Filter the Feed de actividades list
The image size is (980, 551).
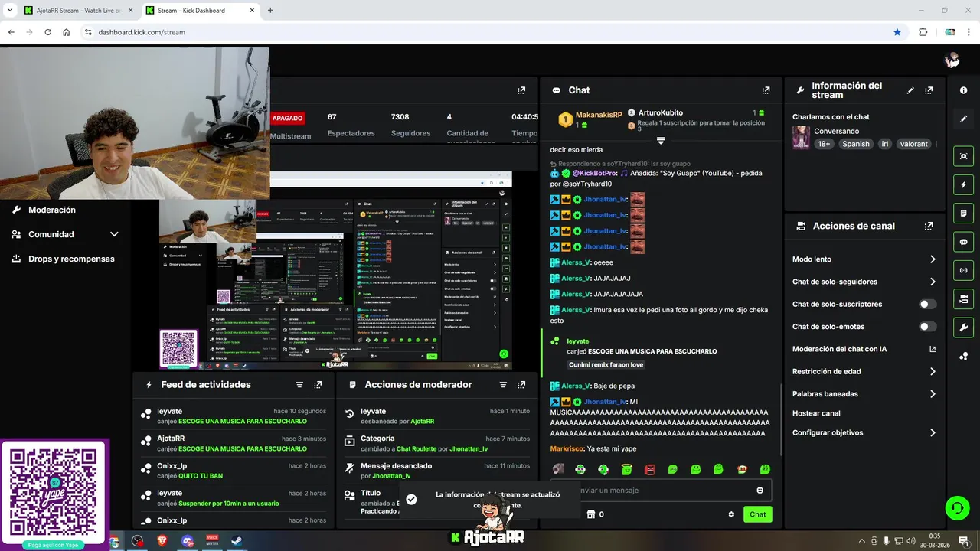(x=299, y=385)
